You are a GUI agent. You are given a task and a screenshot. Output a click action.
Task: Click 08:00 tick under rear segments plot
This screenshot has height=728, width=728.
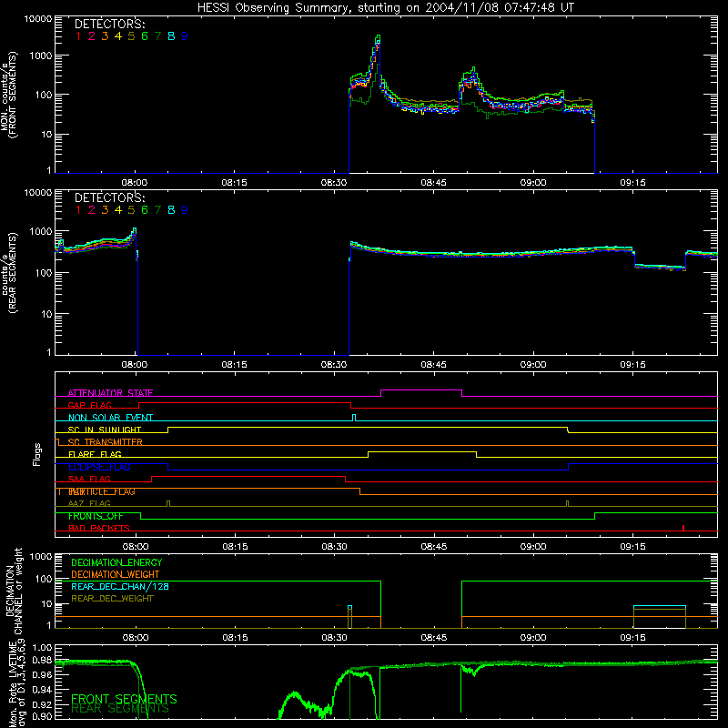coord(135,365)
